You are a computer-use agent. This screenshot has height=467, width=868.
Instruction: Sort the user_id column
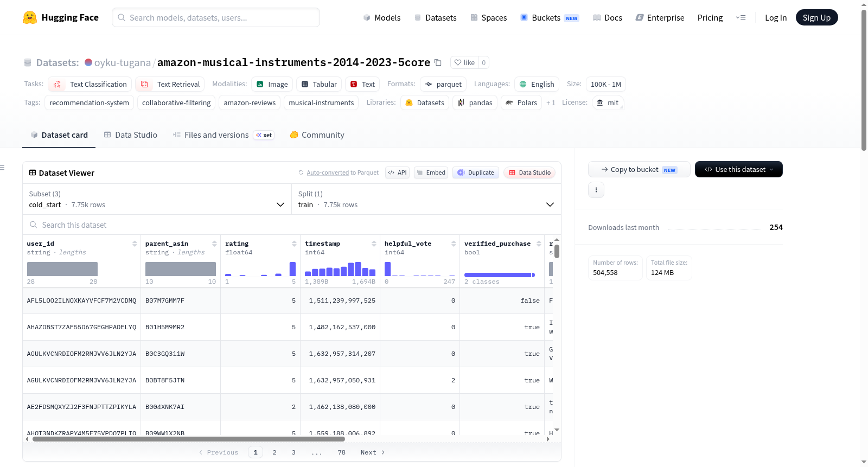click(135, 244)
